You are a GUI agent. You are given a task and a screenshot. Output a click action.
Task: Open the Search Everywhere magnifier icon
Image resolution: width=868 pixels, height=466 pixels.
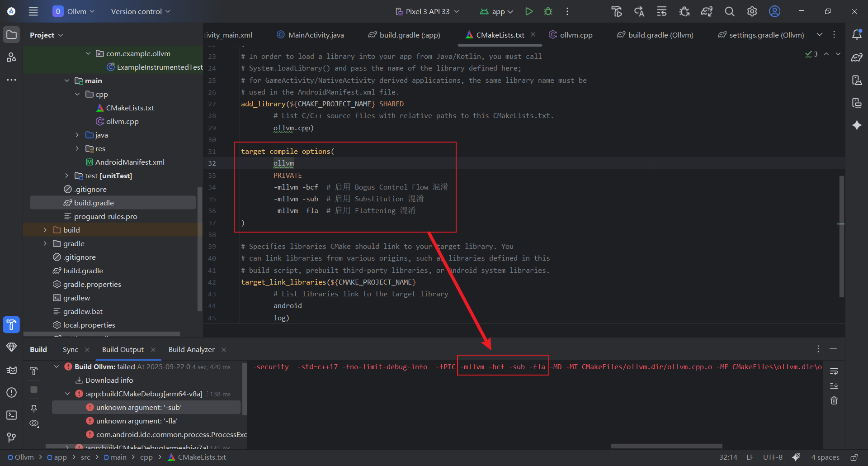tap(729, 11)
